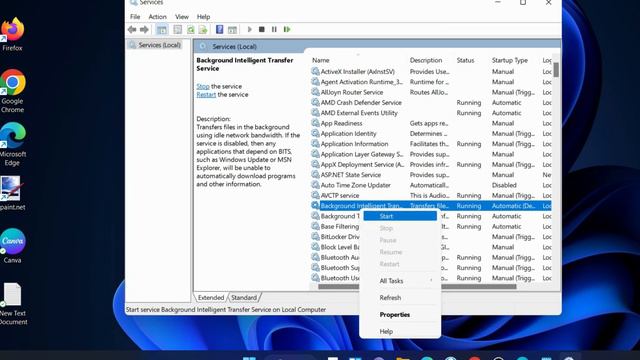This screenshot has height=360, width=640.
Task: Choose Refresh in the context menu
Action: coord(400,298)
